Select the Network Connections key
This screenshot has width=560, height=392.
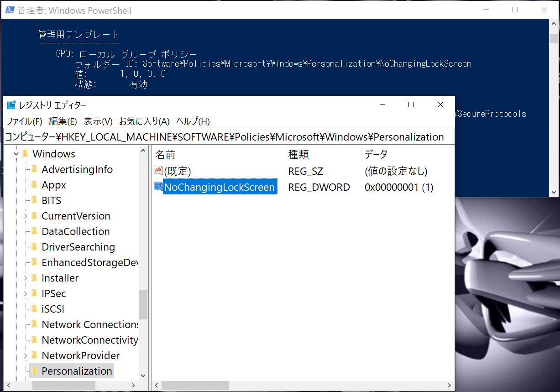[x=90, y=324]
